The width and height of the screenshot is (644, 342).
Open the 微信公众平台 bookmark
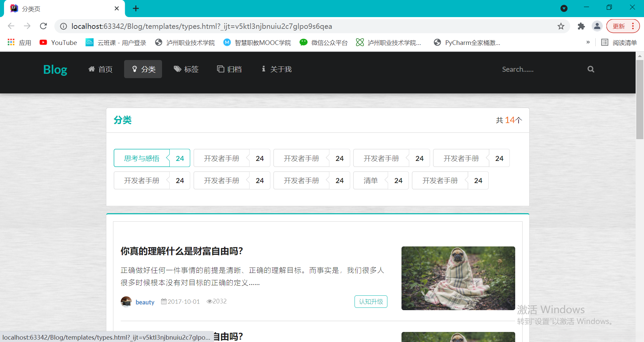(x=324, y=43)
